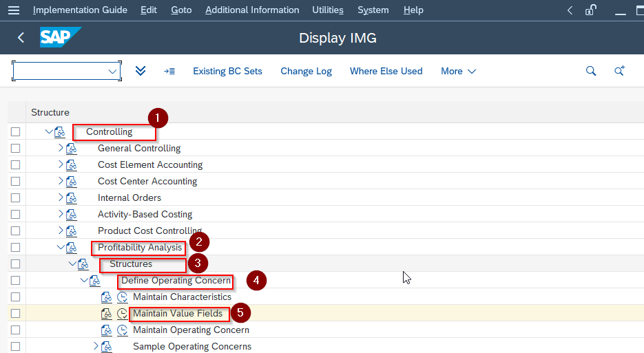Open the System menu
Viewport: 644px width, 353px height.
pyautogui.click(x=373, y=10)
